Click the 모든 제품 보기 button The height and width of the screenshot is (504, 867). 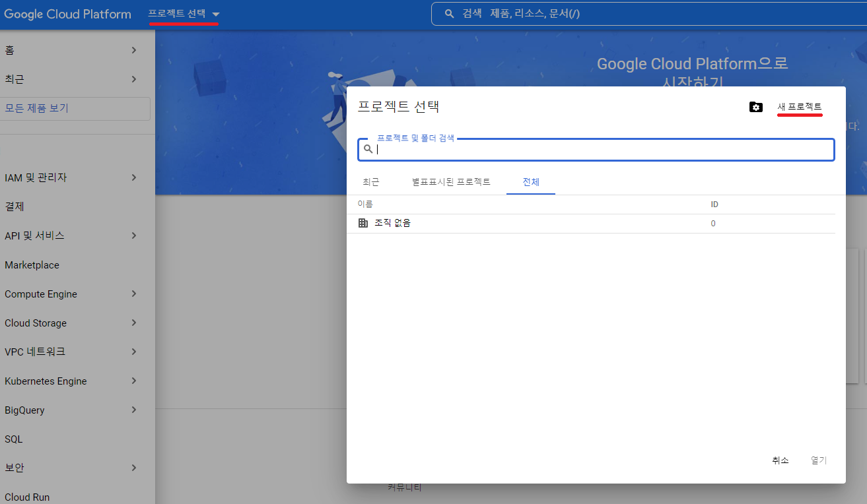coord(75,108)
